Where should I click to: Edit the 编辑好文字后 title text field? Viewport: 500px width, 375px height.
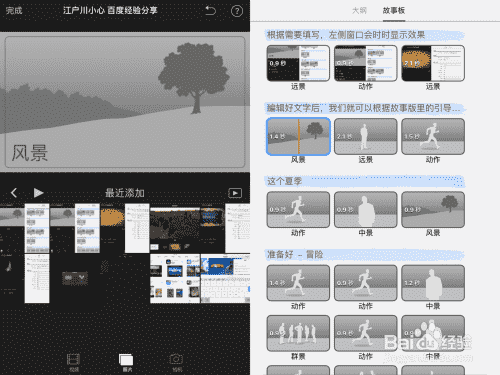pyautogui.click(x=365, y=108)
